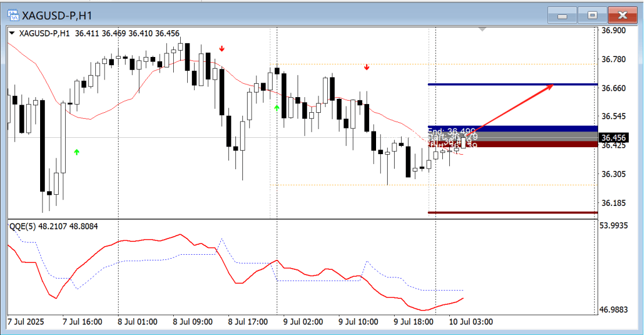
Task: Click the current price label 36.456
Action: pos(614,138)
